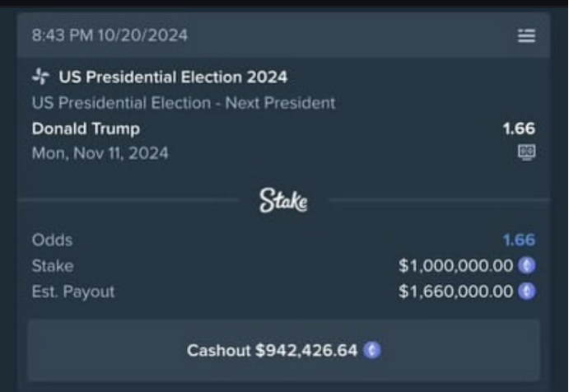
Task: Click the $1,000,000.00 stake amount
Action: [455, 266]
